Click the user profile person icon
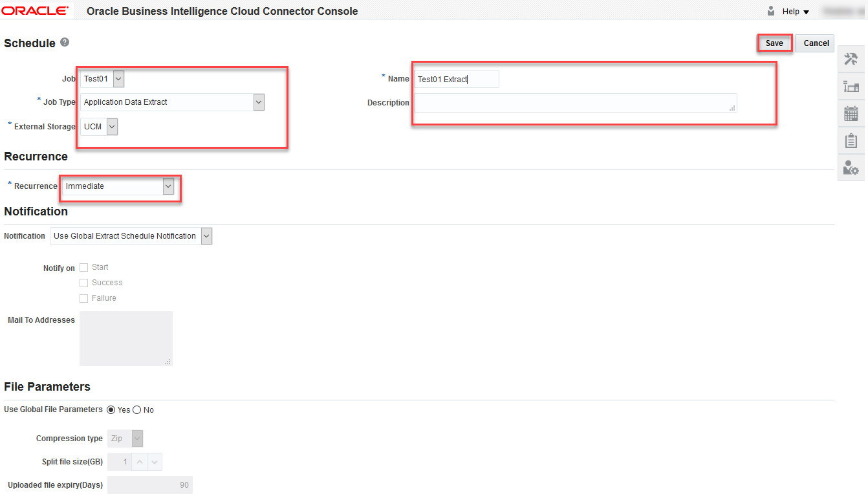Viewport: 868px width, 500px height. (771, 11)
